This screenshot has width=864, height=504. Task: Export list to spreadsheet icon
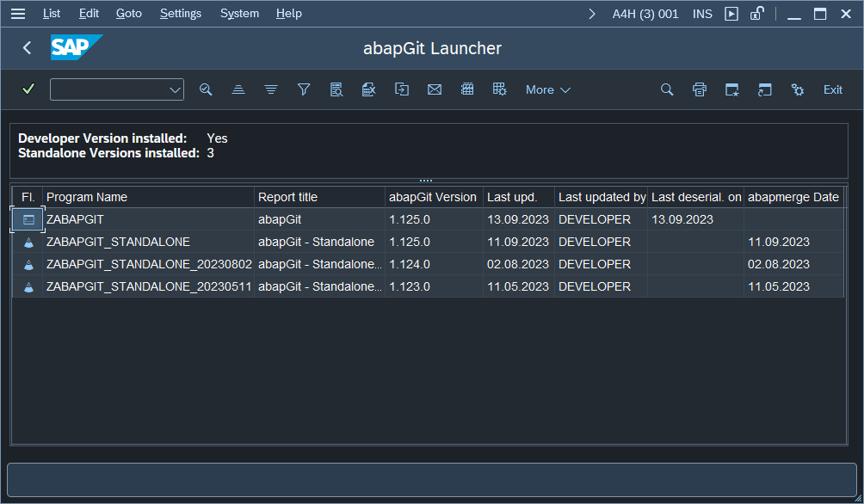369,89
